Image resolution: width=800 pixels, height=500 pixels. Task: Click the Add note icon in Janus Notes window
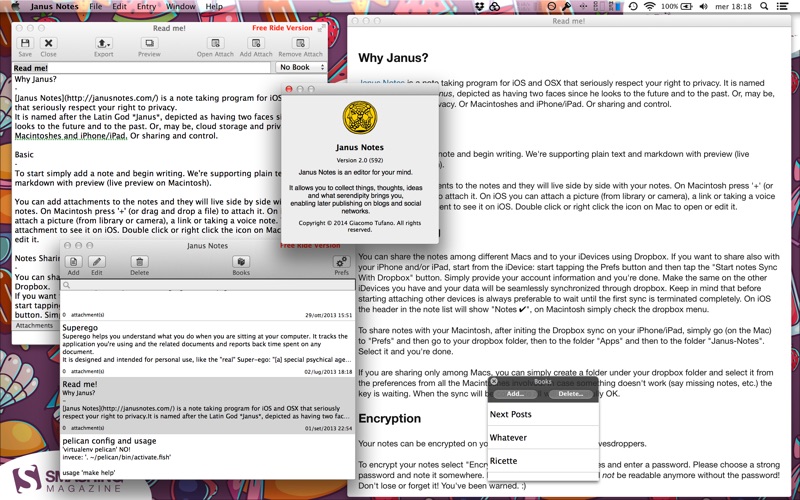click(x=73, y=262)
